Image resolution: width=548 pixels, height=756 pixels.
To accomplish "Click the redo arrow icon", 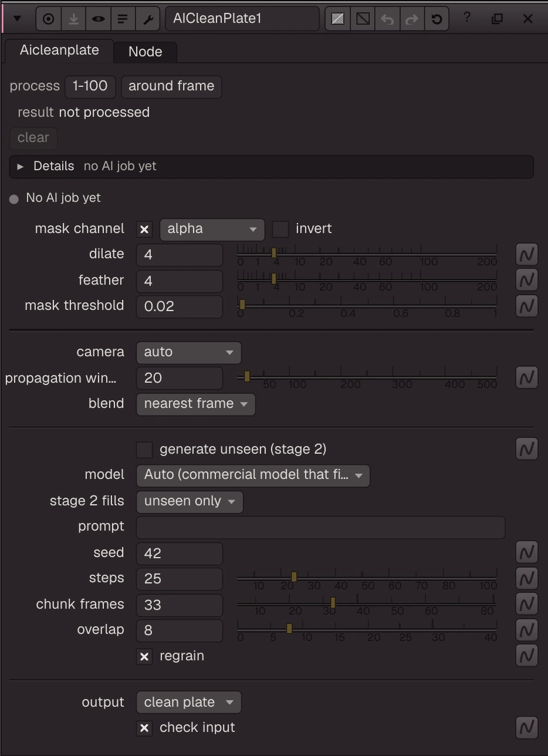I will [x=412, y=19].
